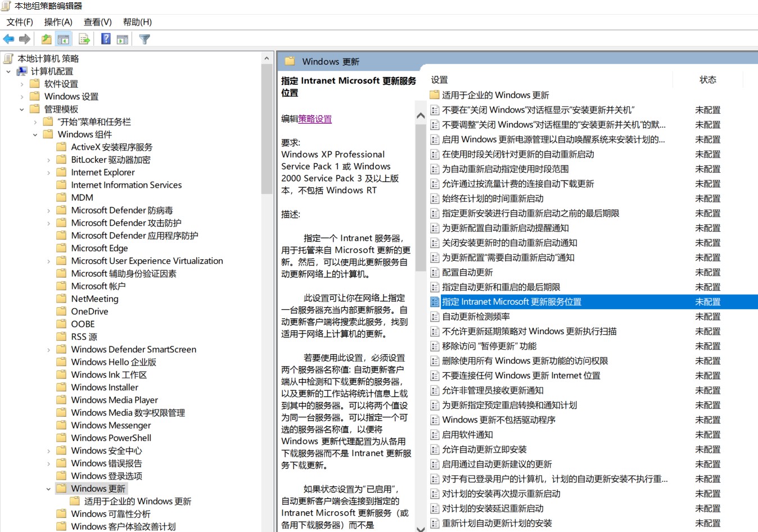This screenshot has height=532, width=758.
Task: Open the 帮助(H) menu
Action: [x=137, y=22]
